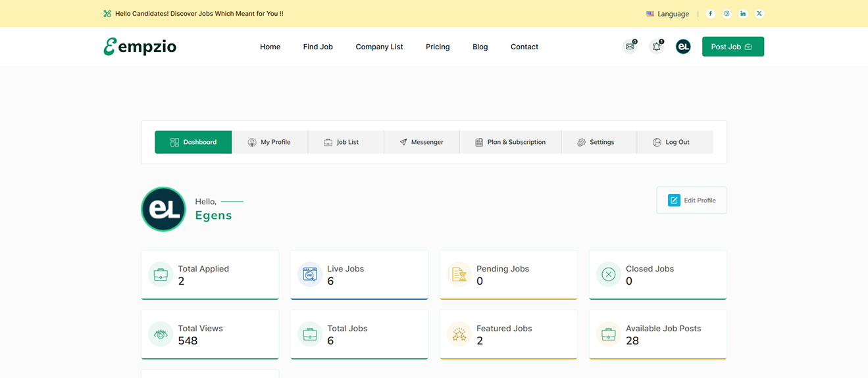Screen dimensions: 868x378
Task: Open the Language selector
Action: [667, 14]
